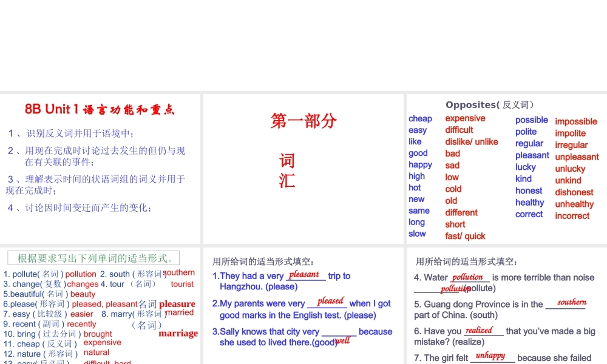This screenshot has height=364, width=607.
Task: Click the red word 'low'
Action: pos(452,177)
